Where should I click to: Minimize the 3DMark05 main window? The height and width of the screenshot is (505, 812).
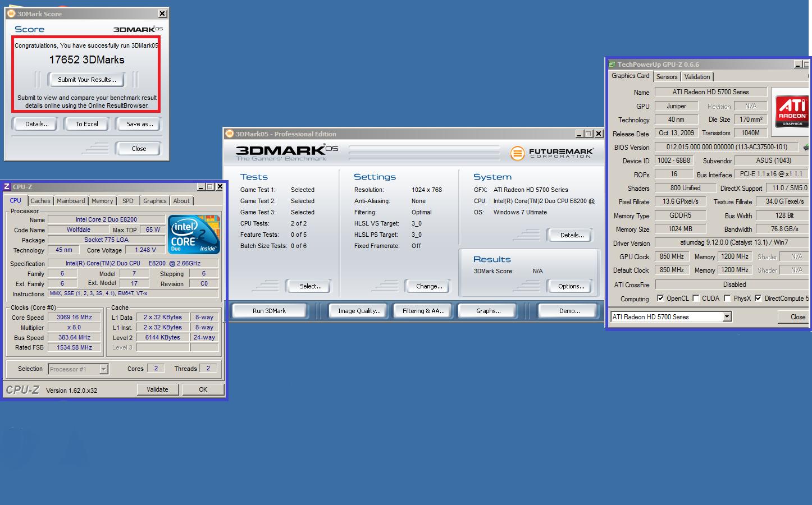580,134
